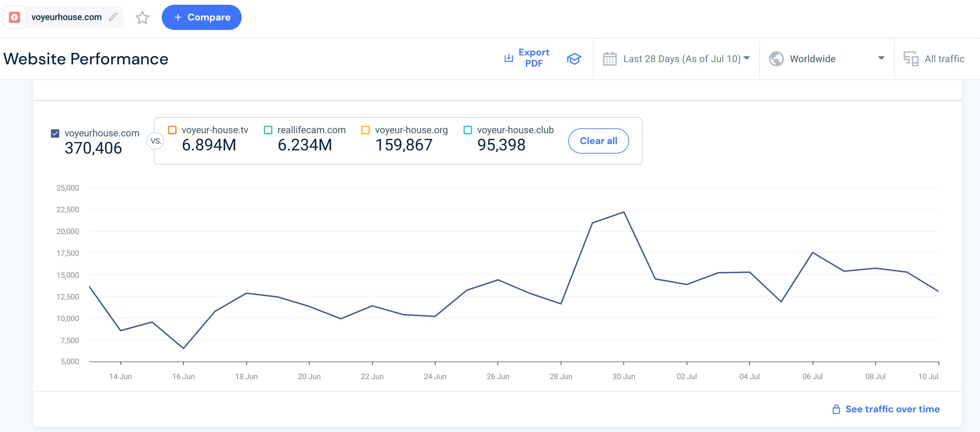
Task: Click the Export PDF download icon
Action: pyautogui.click(x=509, y=58)
